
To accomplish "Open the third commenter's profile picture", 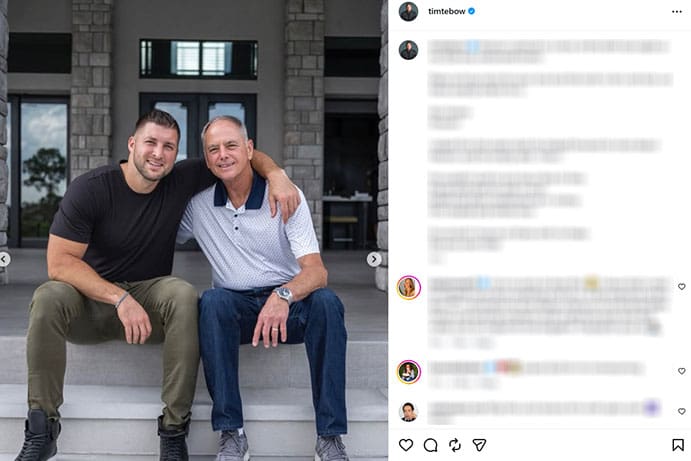I will (408, 411).
